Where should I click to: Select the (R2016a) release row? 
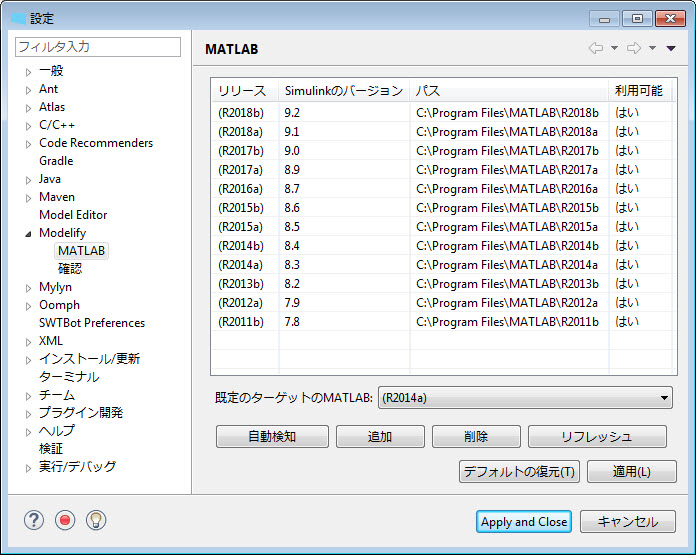[x=444, y=189]
